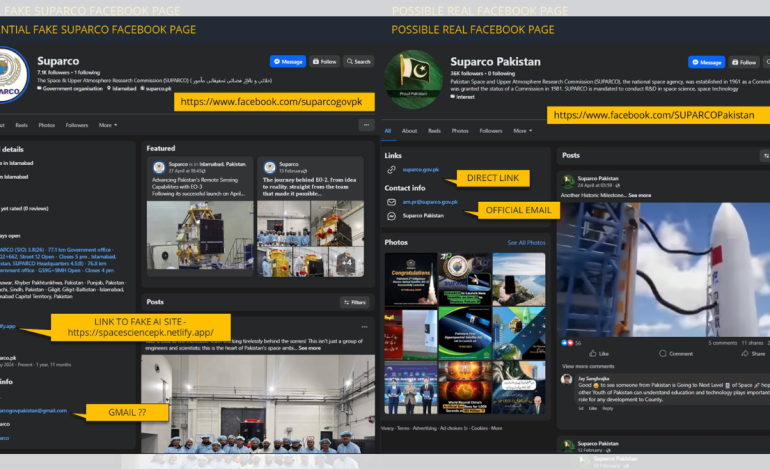770x470 pixels.
Task: Click Follow button on left Suparco page
Action: (325, 61)
